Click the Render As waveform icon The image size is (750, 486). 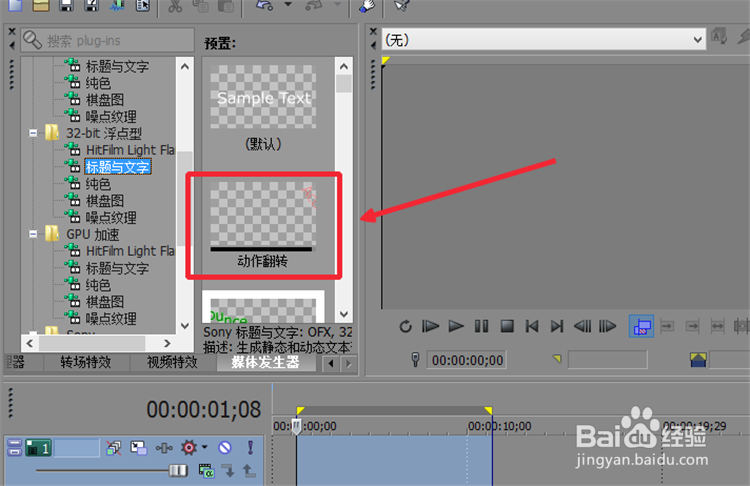(x=117, y=5)
